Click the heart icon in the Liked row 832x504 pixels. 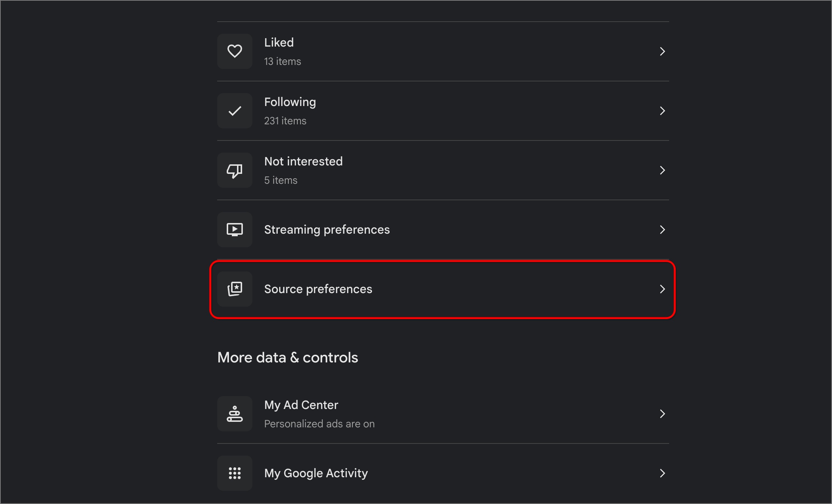(x=235, y=51)
